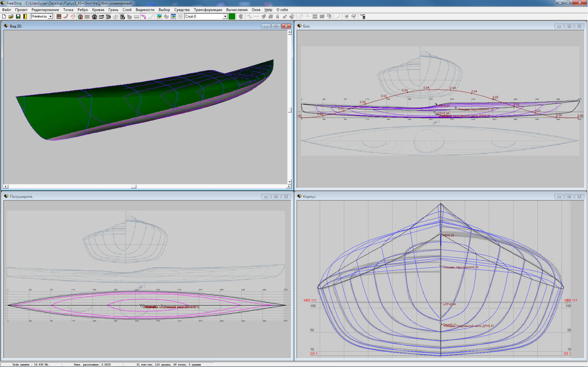Click the yellow-red exit door icon

25,16
